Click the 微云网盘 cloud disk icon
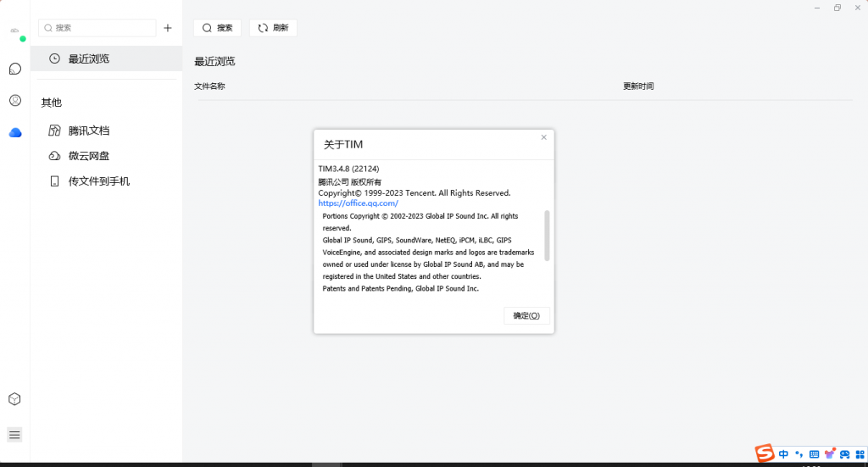This screenshot has width=868, height=467. (x=54, y=156)
